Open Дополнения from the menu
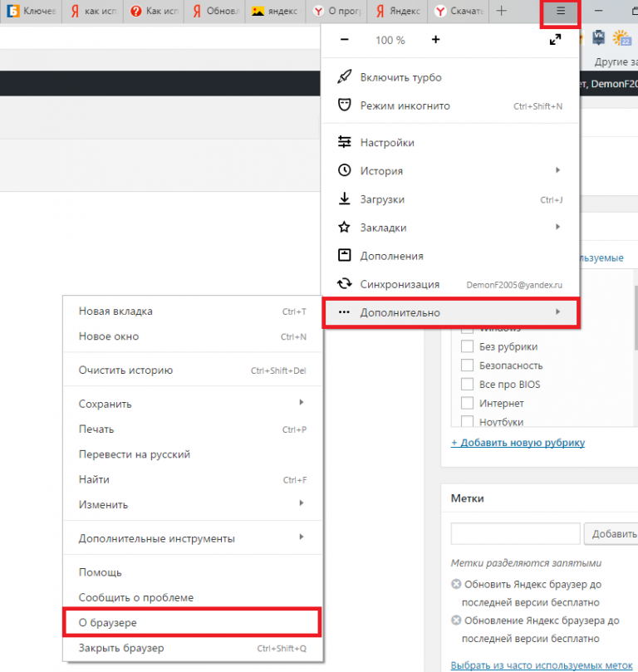This screenshot has height=672, width=638. [450, 256]
